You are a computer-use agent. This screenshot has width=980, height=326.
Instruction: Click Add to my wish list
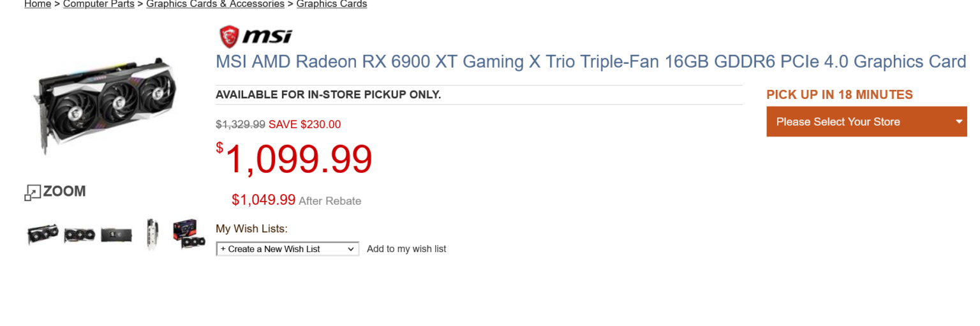coord(406,249)
